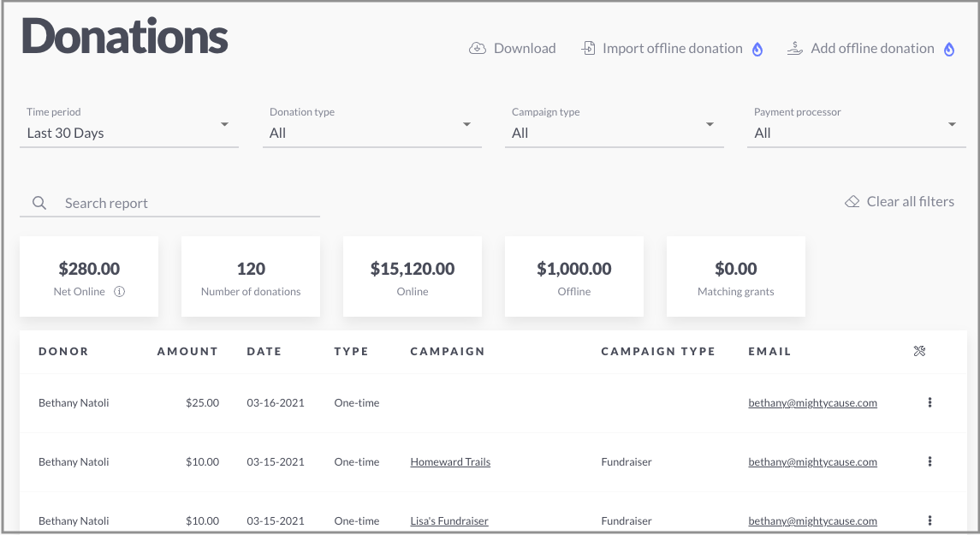Click donor name in 03-16-2021 row
The width and height of the screenshot is (980, 535).
(x=74, y=403)
